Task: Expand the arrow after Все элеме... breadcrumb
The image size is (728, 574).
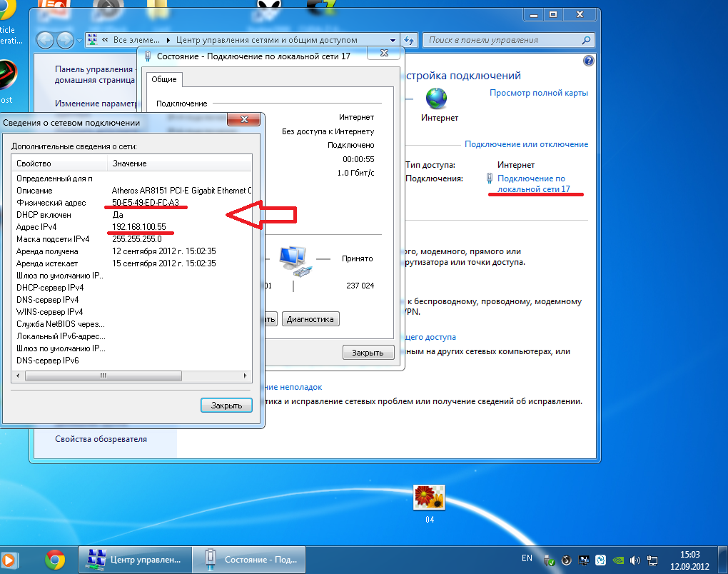Action: click(x=168, y=41)
